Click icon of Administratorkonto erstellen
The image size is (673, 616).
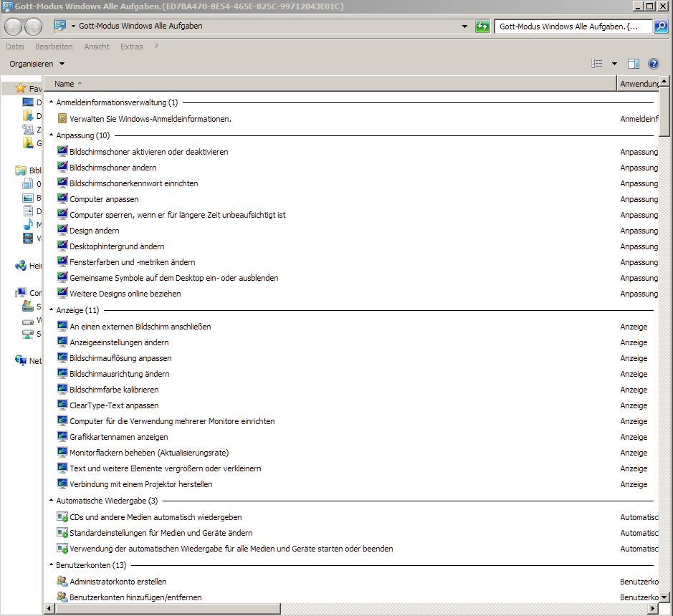(62, 581)
